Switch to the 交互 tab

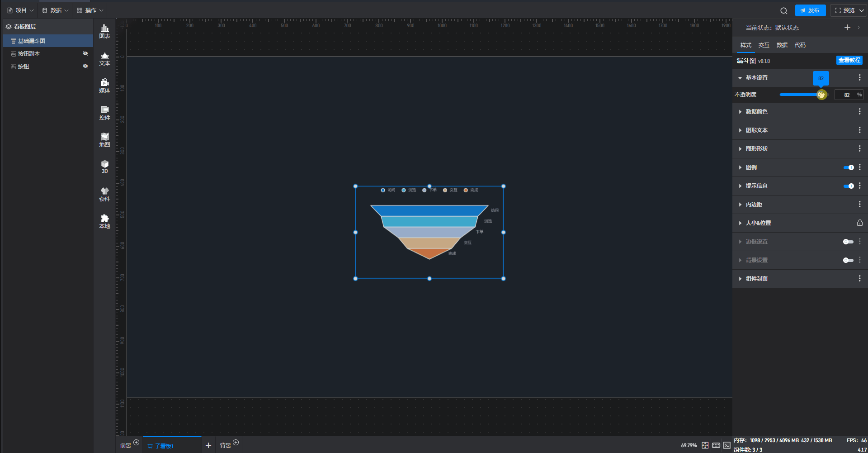(764, 45)
